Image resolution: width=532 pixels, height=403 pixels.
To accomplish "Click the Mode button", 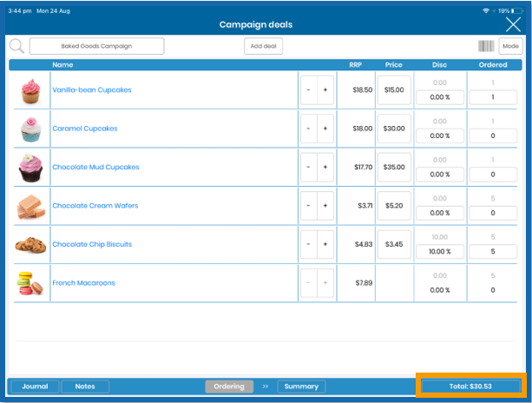I will (x=510, y=46).
